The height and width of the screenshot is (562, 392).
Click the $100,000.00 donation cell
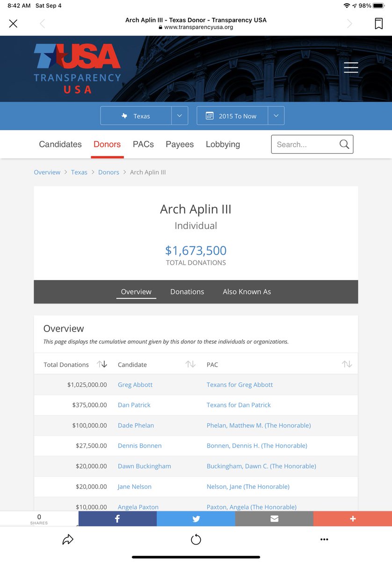coord(89,425)
